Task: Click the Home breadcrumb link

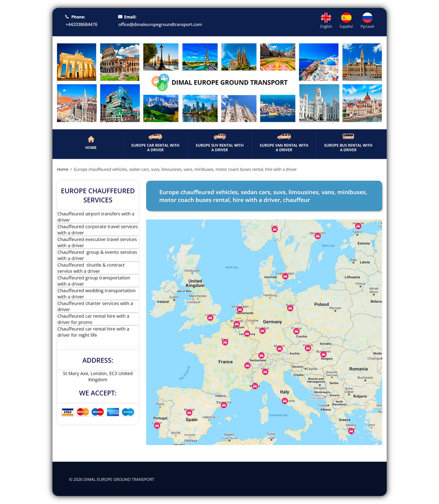Action: click(63, 169)
